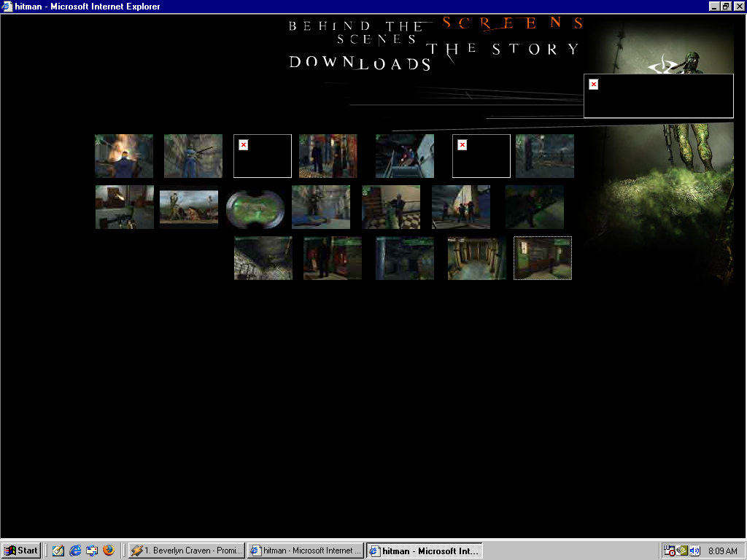Click the Start button
Viewport: 747px width, 560px height.
point(21,551)
